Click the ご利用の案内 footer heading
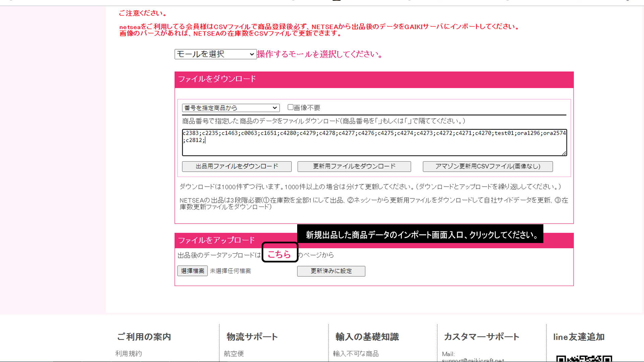 pyautogui.click(x=144, y=337)
